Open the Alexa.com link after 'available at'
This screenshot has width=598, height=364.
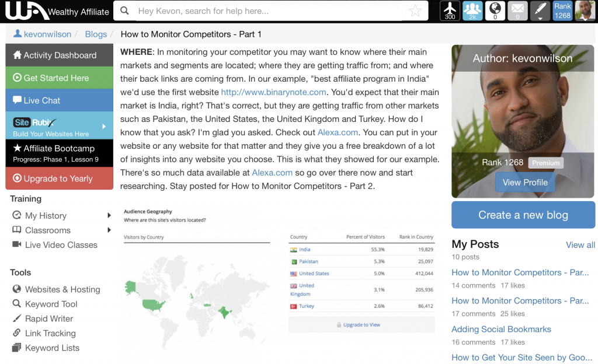[x=272, y=173]
